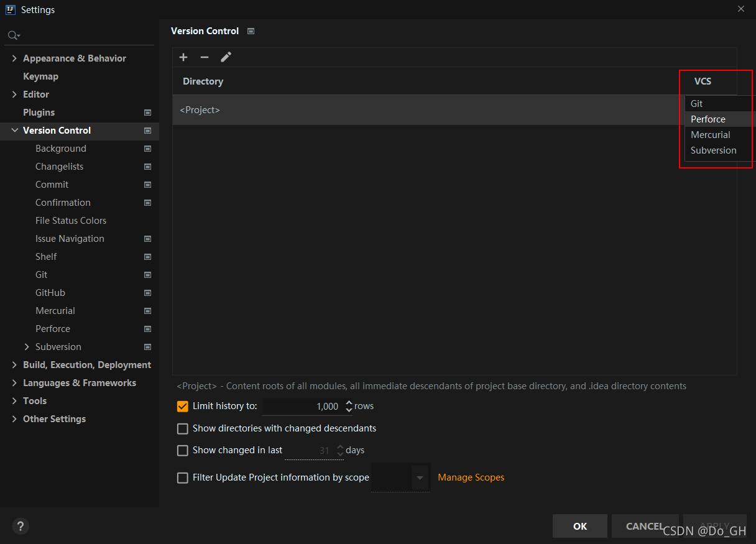Click project-level icon next to Shelf
Screen dimensions: 756x544
[x=147, y=257]
